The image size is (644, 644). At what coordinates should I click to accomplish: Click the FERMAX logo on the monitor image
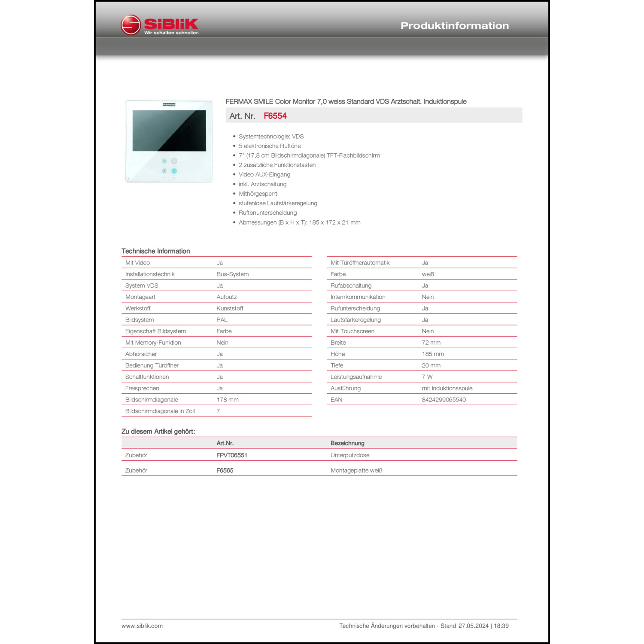point(169,105)
